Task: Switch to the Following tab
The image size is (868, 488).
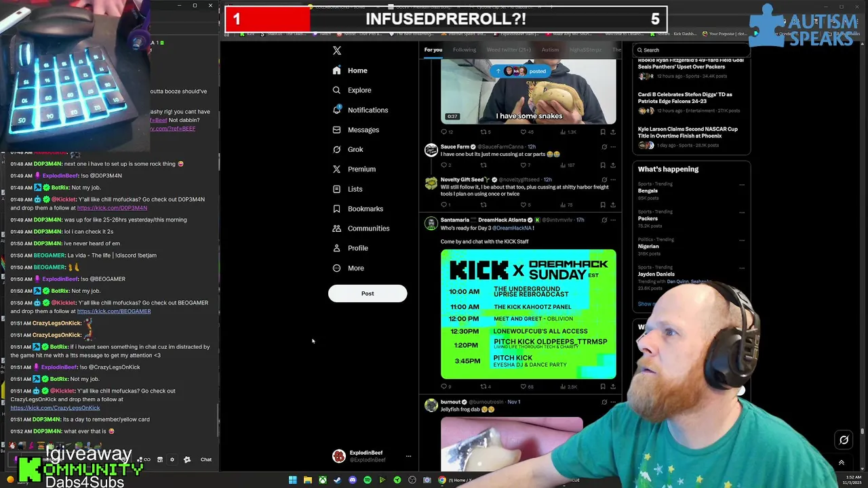Action: [465, 49]
